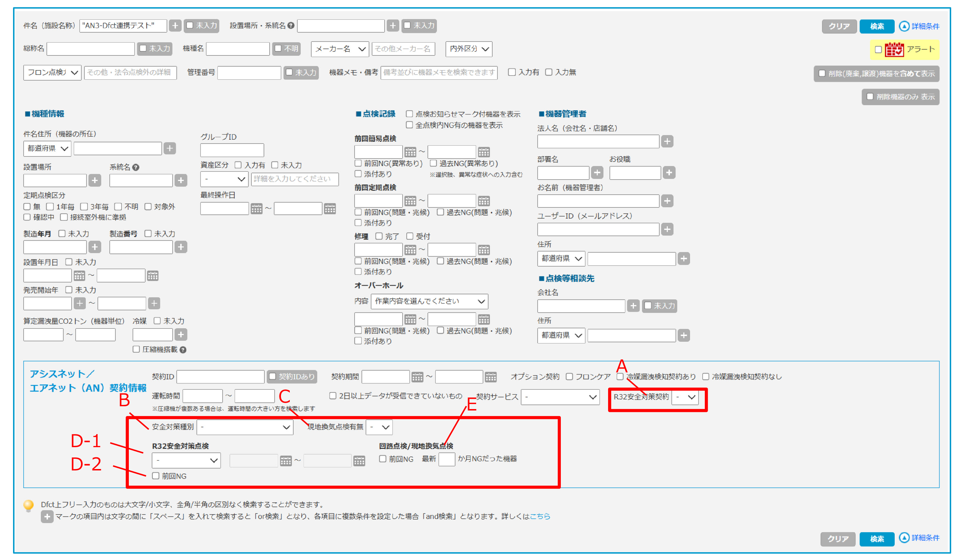The image size is (966, 560).
Task: Click plus icon beside 法人名 field
Action: pos(667,141)
